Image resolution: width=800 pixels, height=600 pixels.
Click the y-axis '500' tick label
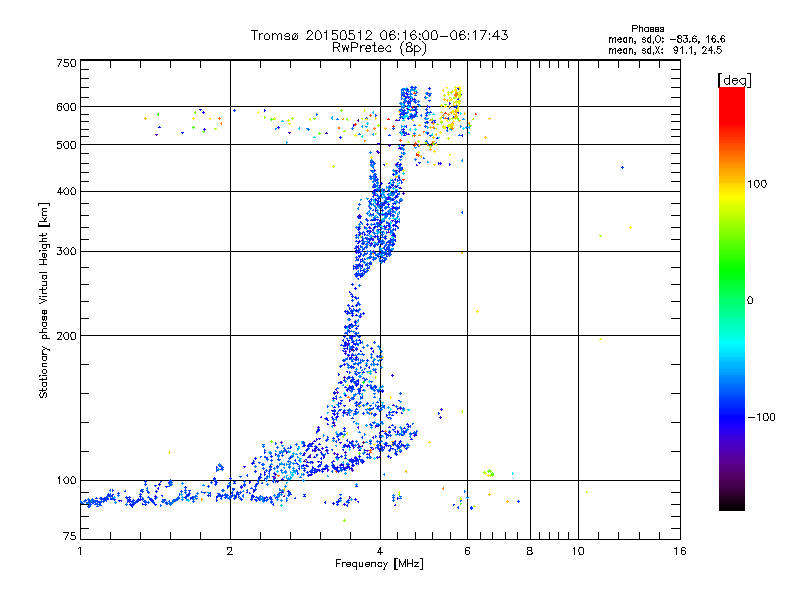pyautogui.click(x=66, y=145)
